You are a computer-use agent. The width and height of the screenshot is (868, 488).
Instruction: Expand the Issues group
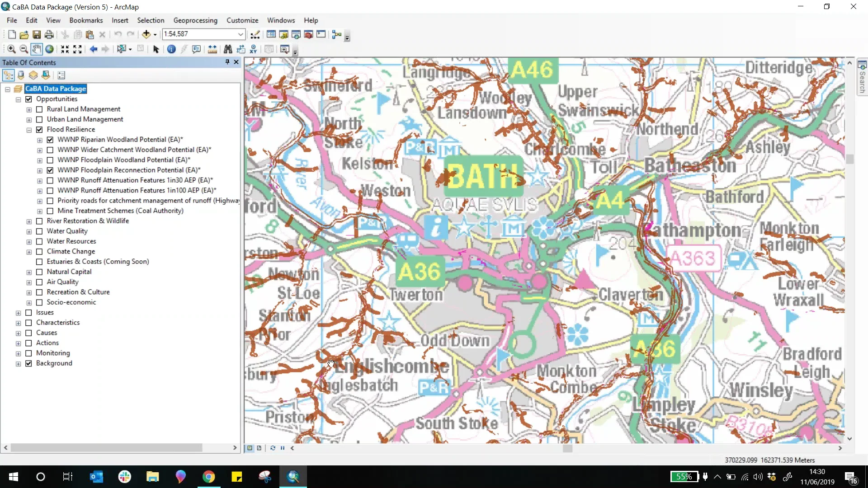point(18,313)
